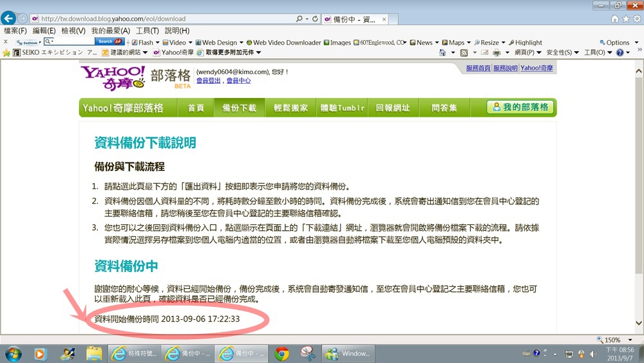644x363 pixels.
Task: Open the Snipping Tool taskbar icon
Action: (x=307, y=353)
